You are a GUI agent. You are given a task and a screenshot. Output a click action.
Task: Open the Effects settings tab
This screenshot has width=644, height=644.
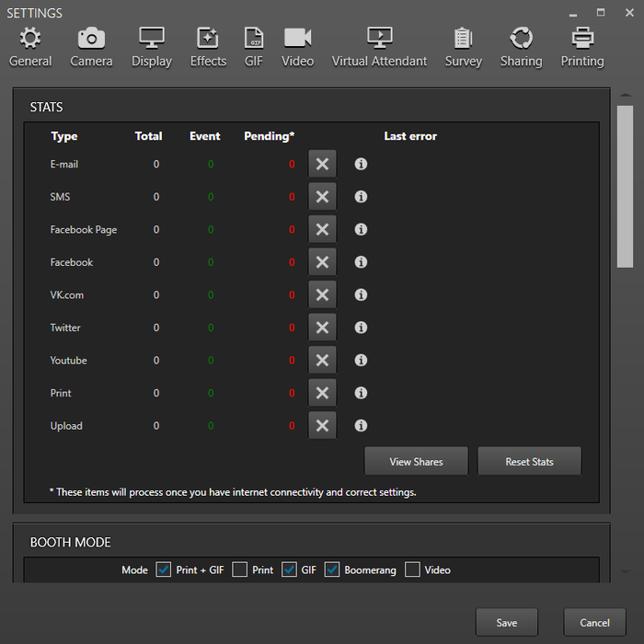coord(208,47)
